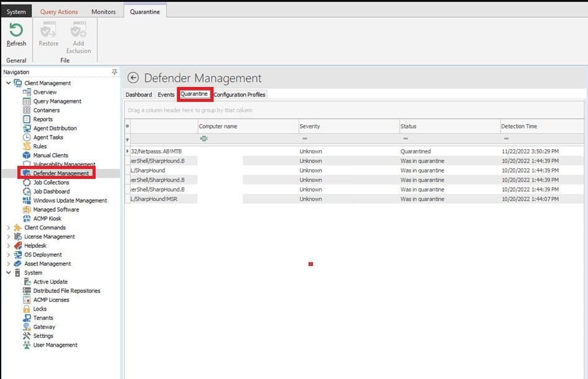Collapse the System tree node
The image size is (588, 379).
coord(8,272)
